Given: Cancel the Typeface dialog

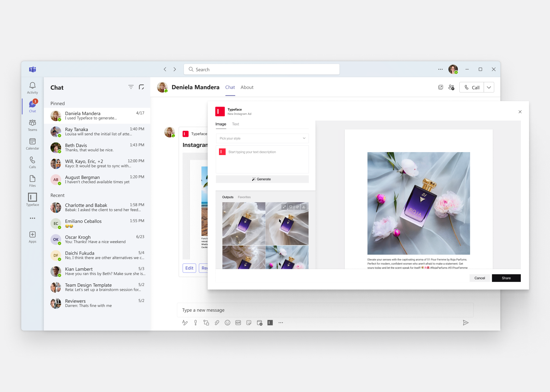Looking at the screenshot, I should point(480,278).
